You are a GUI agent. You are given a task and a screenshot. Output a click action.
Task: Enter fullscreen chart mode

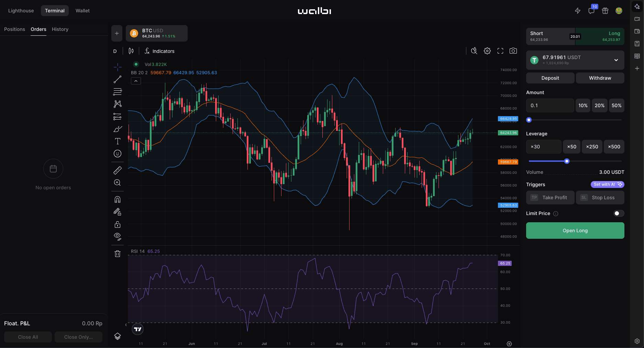pos(500,51)
